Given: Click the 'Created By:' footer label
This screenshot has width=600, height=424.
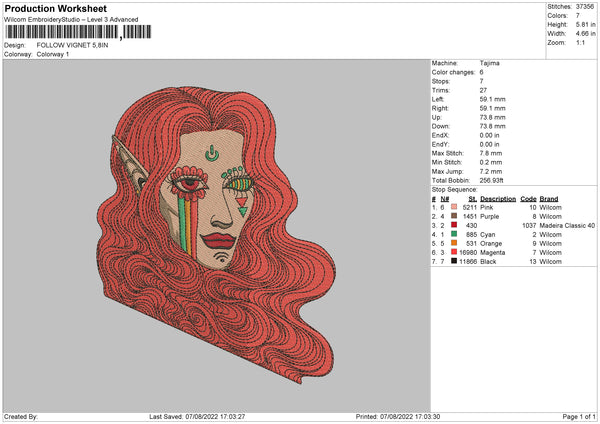Looking at the screenshot, I should point(21,416).
